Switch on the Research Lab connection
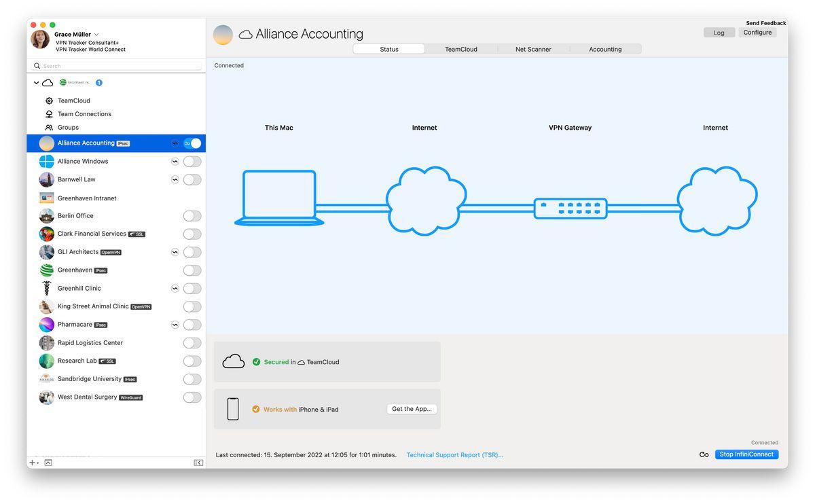The image size is (815, 504). 192,361
